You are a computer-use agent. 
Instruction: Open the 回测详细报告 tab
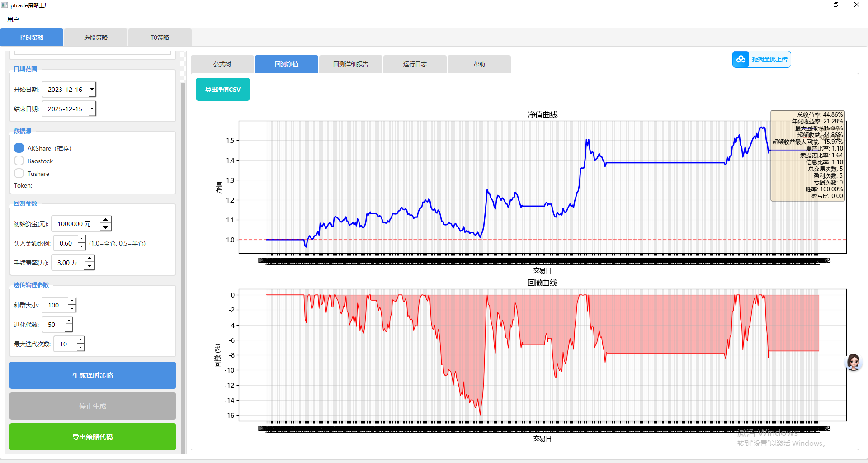(x=351, y=64)
